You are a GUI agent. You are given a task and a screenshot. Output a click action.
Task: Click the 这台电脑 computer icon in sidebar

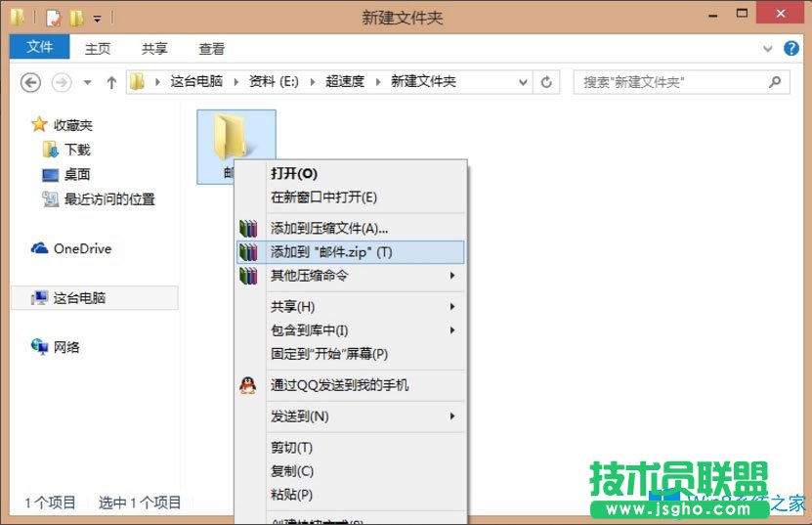click(39, 297)
